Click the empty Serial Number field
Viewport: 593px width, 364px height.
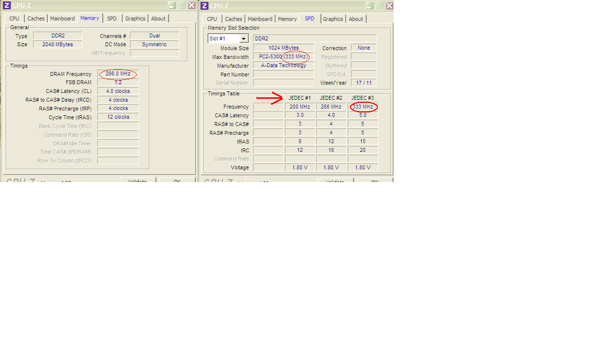click(283, 83)
